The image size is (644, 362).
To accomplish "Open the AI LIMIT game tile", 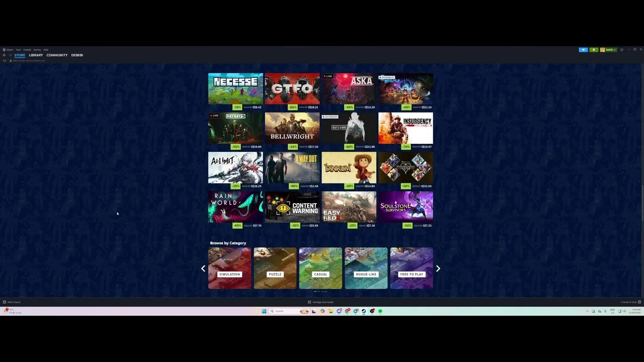I will coord(235,167).
